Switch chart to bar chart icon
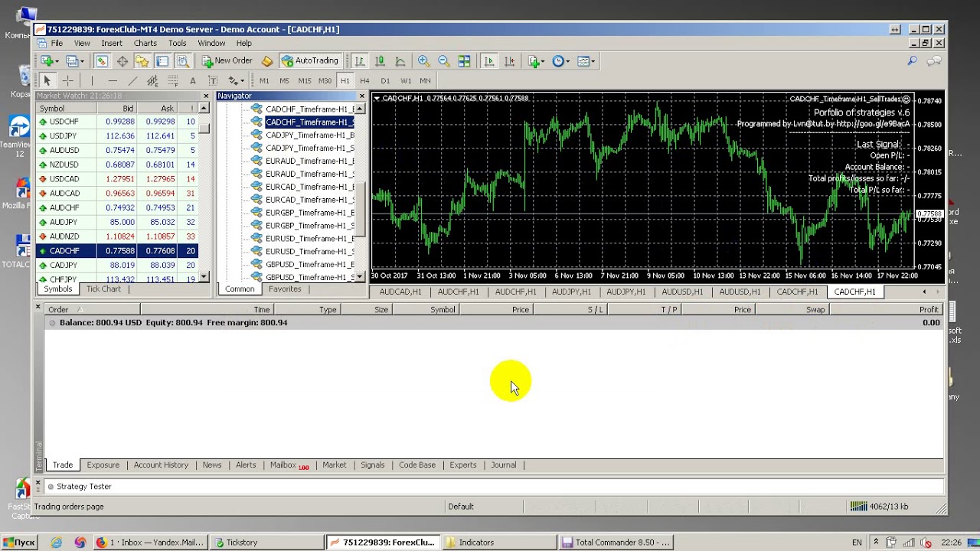Image resolution: width=980 pixels, height=551 pixels. [x=360, y=61]
